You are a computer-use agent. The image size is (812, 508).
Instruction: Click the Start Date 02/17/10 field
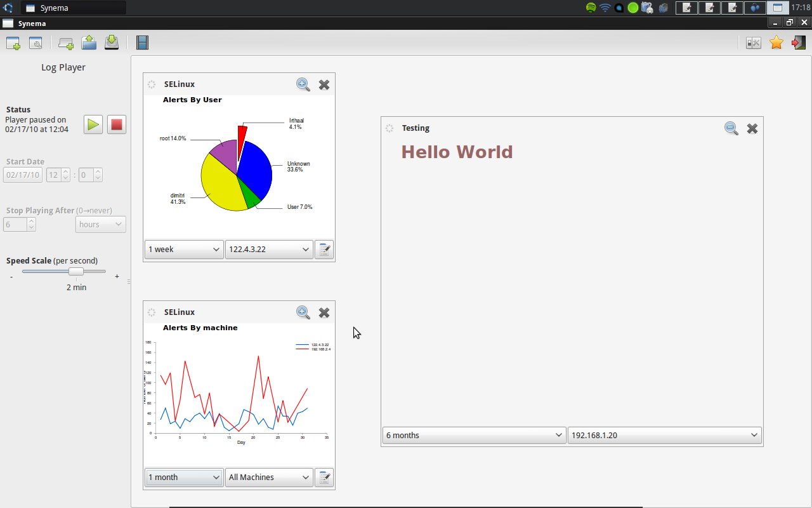pyautogui.click(x=23, y=175)
